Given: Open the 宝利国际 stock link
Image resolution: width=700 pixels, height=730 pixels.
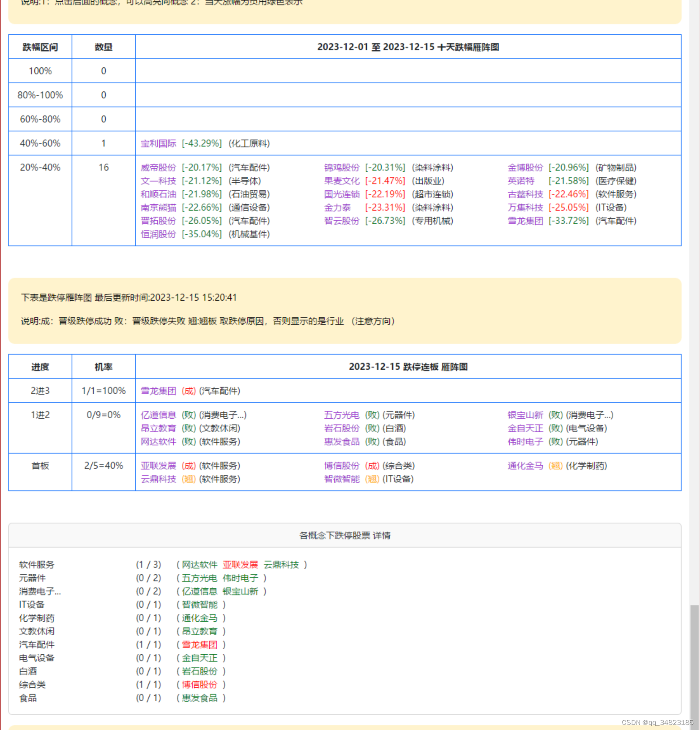Looking at the screenshot, I should coord(158,143).
